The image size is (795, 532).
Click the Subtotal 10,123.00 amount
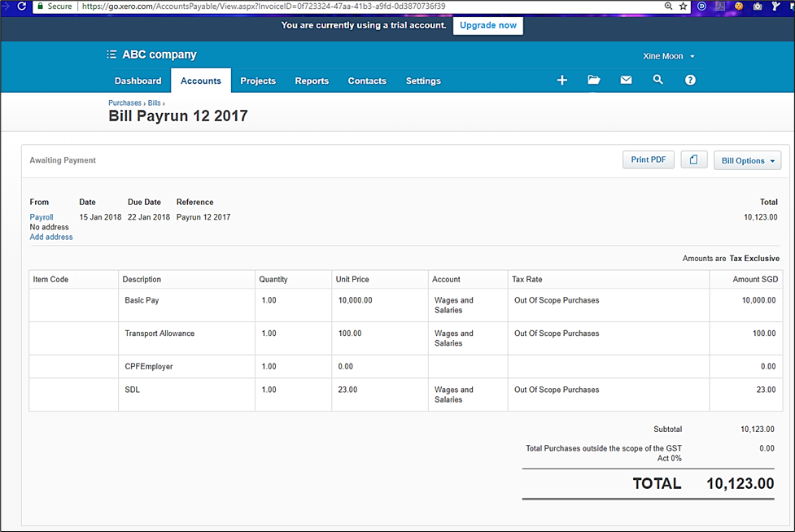(758, 430)
